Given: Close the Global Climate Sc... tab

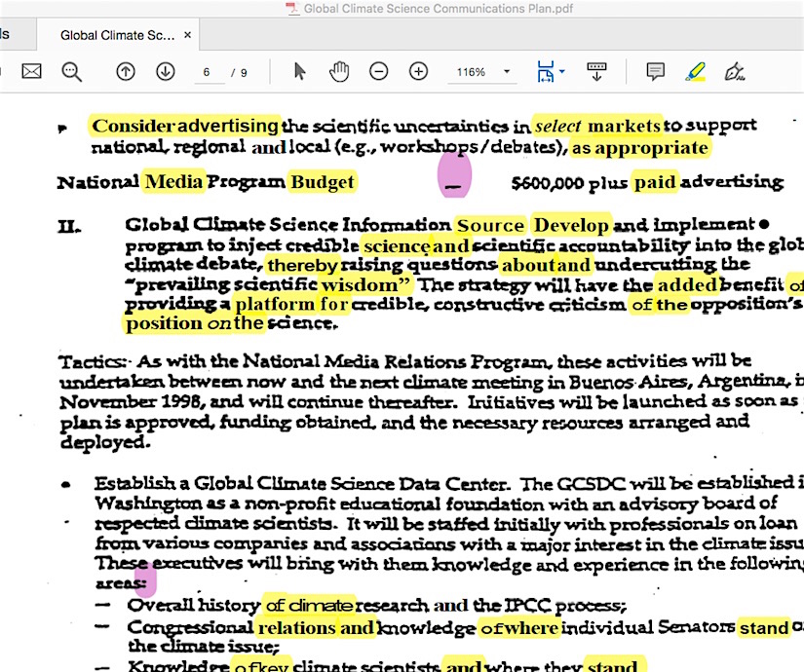Looking at the screenshot, I should point(188,35).
